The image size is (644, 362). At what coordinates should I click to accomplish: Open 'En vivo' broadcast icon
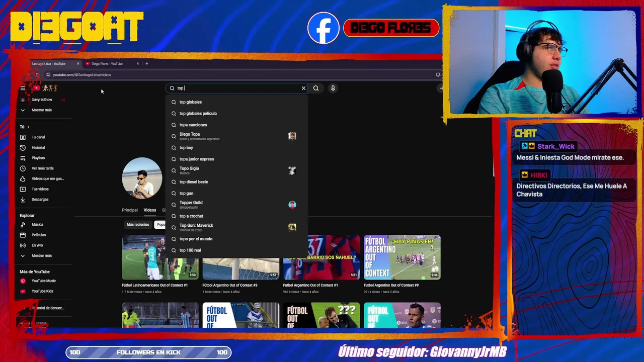pyautogui.click(x=23, y=245)
